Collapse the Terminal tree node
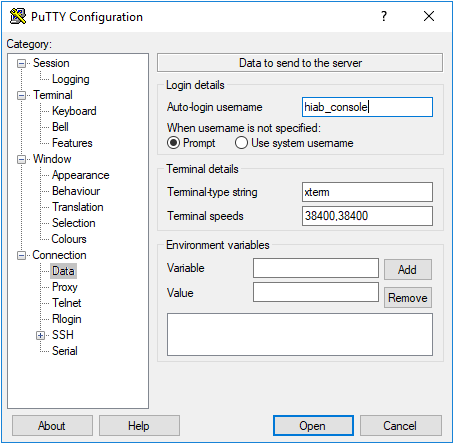The height and width of the screenshot is (444, 453). coord(21,95)
